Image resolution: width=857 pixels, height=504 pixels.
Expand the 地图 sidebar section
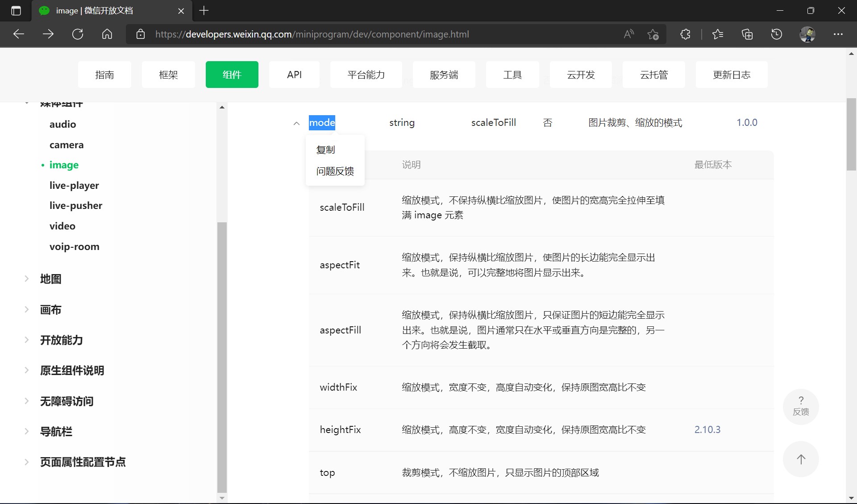27,279
